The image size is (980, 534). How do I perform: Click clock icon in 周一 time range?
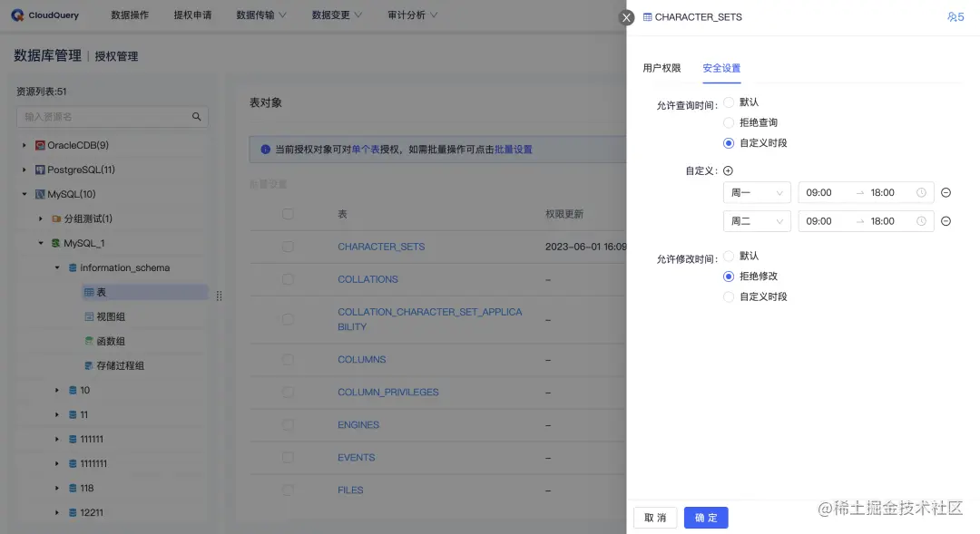coord(921,192)
